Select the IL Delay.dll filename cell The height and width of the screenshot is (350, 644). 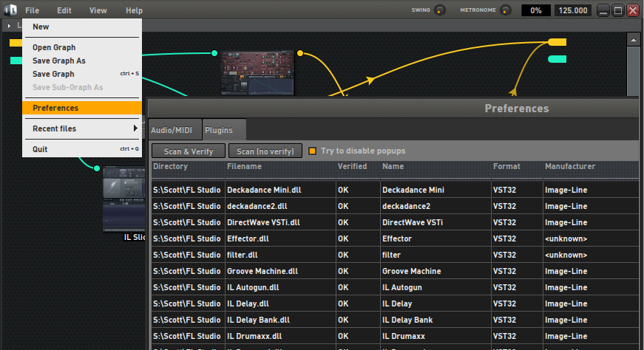pyautogui.click(x=280, y=303)
